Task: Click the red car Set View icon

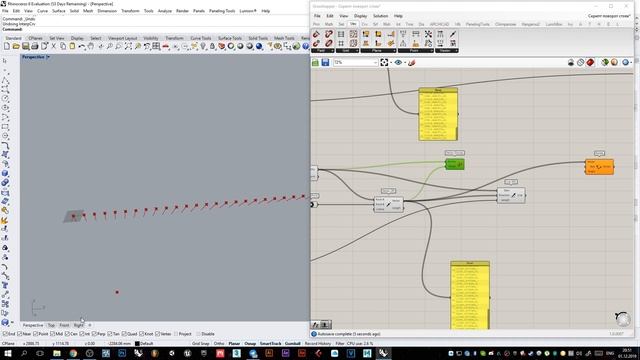Action: [x=166, y=47]
